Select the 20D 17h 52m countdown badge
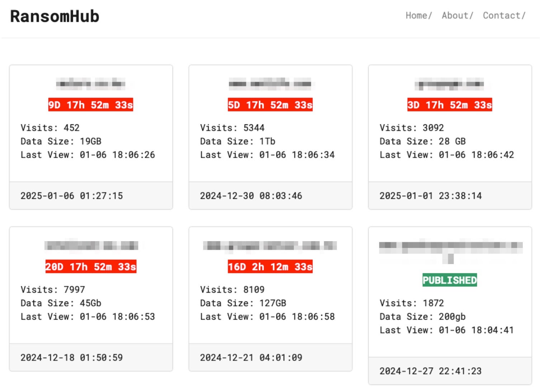The width and height of the screenshot is (540, 392). [x=91, y=267]
